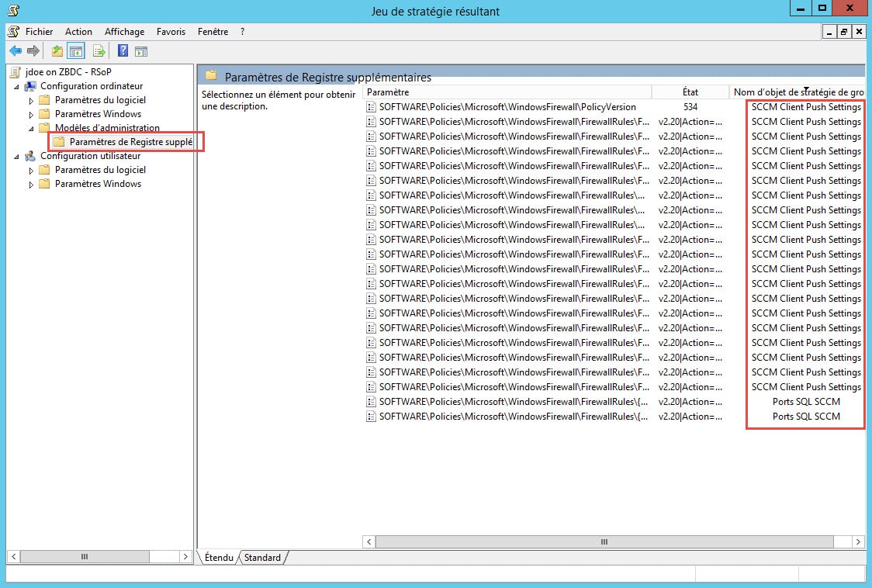Image resolution: width=872 pixels, height=588 pixels.
Task: Open the Action menu
Action: click(78, 32)
